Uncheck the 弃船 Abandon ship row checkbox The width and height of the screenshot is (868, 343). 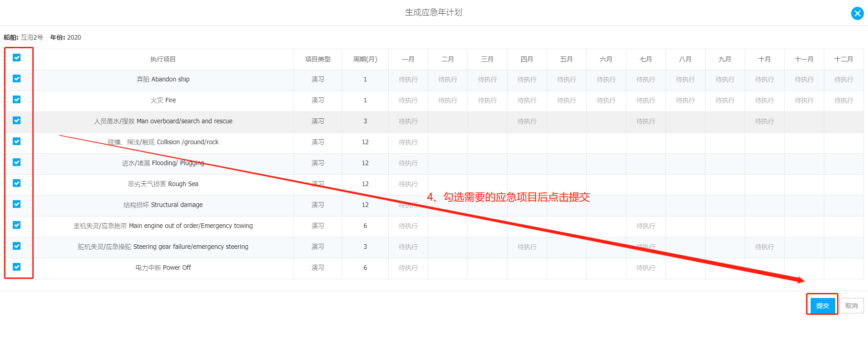(x=17, y=79)
